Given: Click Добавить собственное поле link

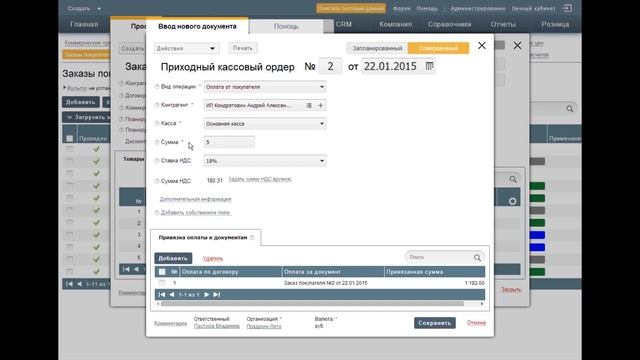Looking at the screenshot, I should tap(196, 213).
